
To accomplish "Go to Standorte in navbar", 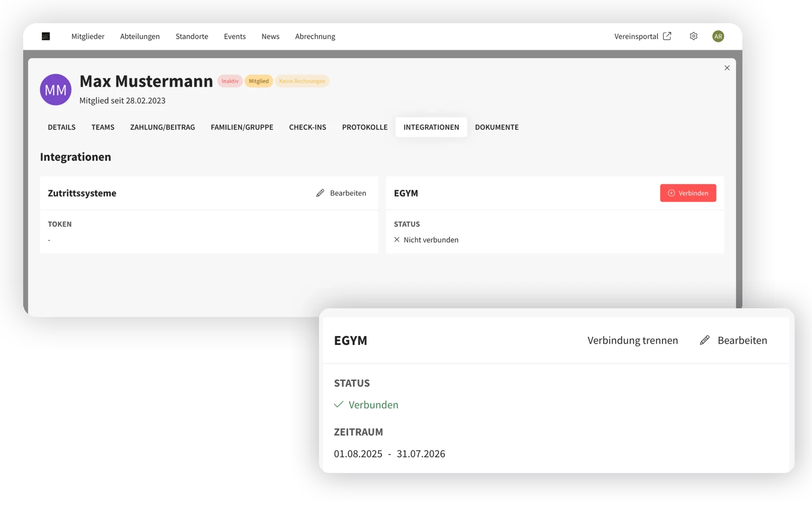I will pyautogui.click(x=192, y=36).
